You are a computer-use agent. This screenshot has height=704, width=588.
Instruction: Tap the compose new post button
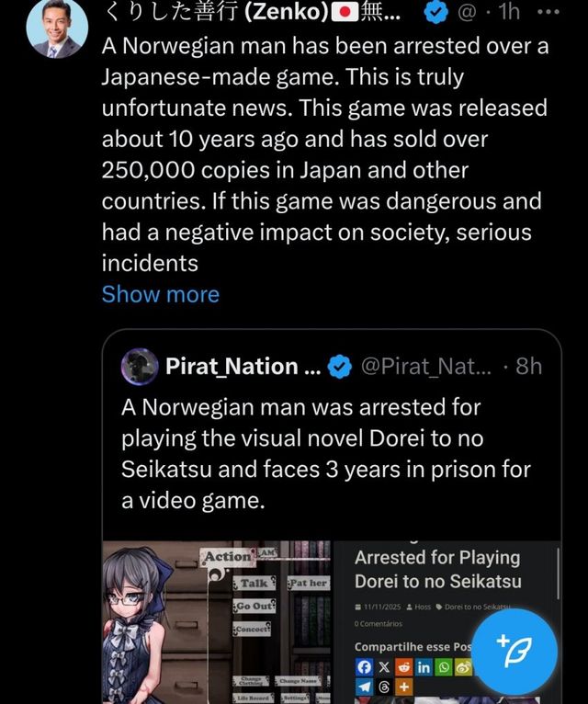pos(514,653)
